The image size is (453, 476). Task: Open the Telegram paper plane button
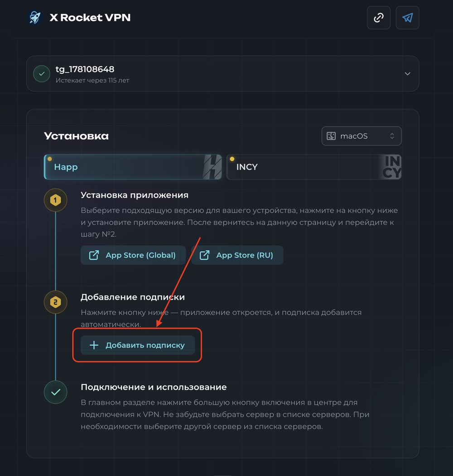pyautogui.click(x=407, y=18)
